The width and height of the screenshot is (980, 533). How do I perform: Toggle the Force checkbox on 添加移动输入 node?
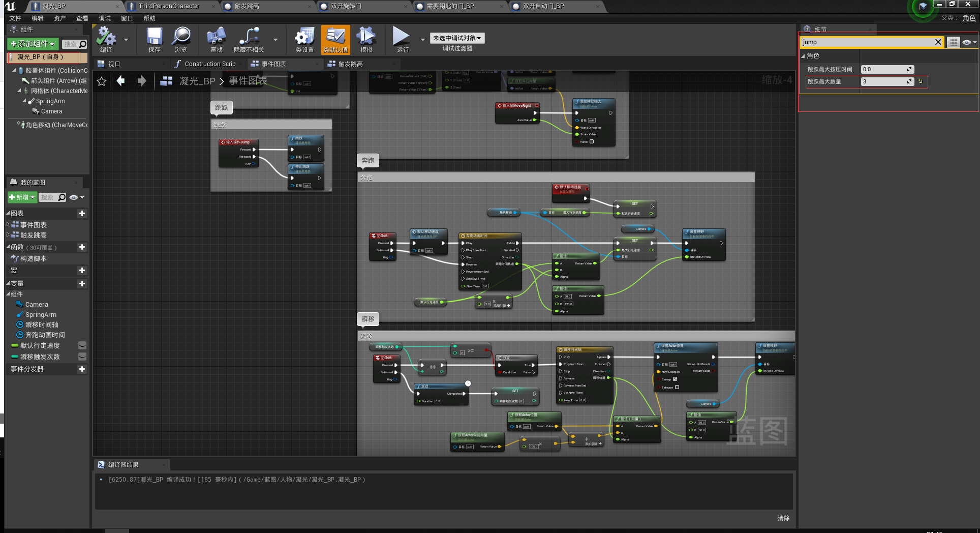click(592, 141)
